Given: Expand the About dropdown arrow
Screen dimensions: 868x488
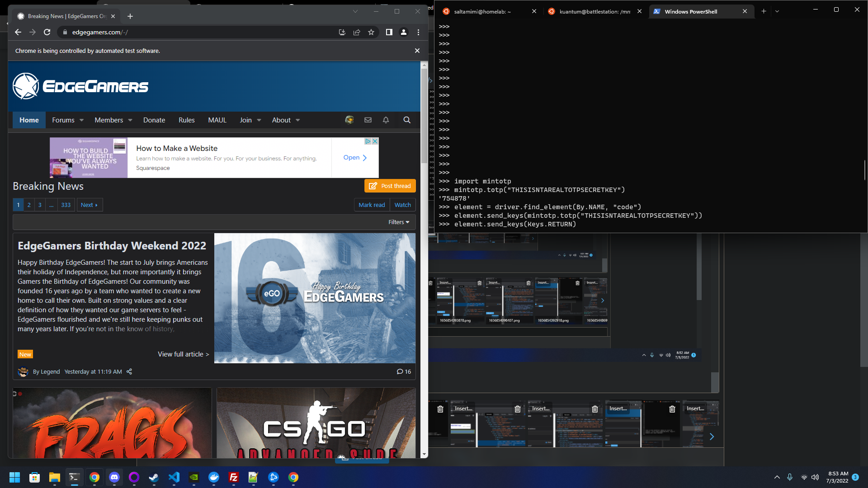Looking at the screenshot, I should [x=298, y=120].
